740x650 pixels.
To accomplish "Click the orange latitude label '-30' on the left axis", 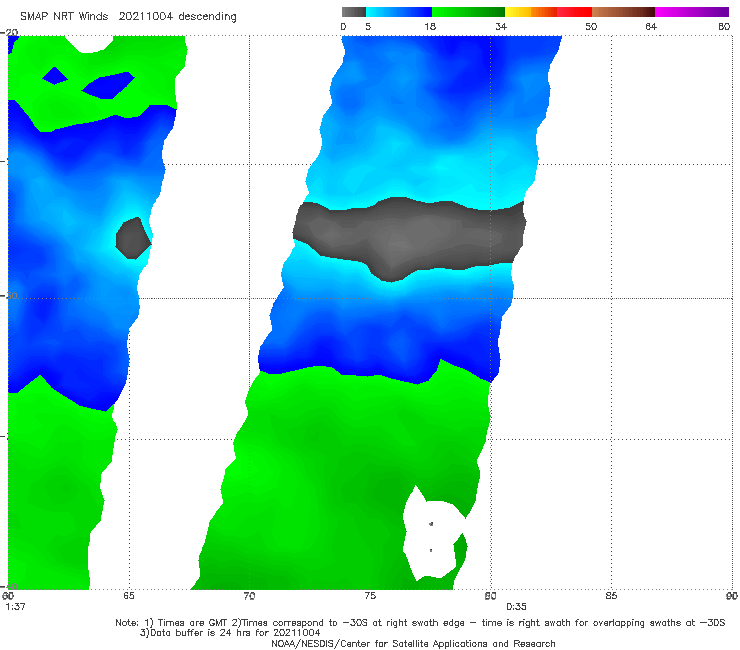I will 10,295.
